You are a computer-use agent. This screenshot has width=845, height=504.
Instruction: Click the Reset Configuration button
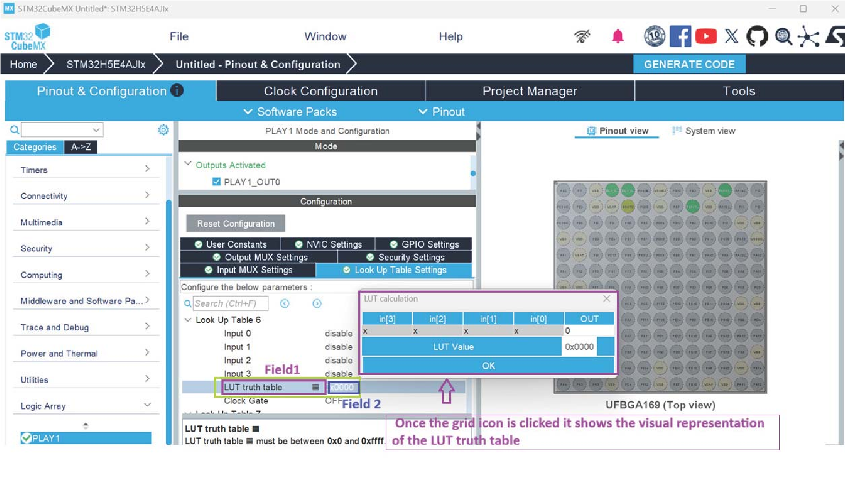pyautogui.click(x=236, y=223)
